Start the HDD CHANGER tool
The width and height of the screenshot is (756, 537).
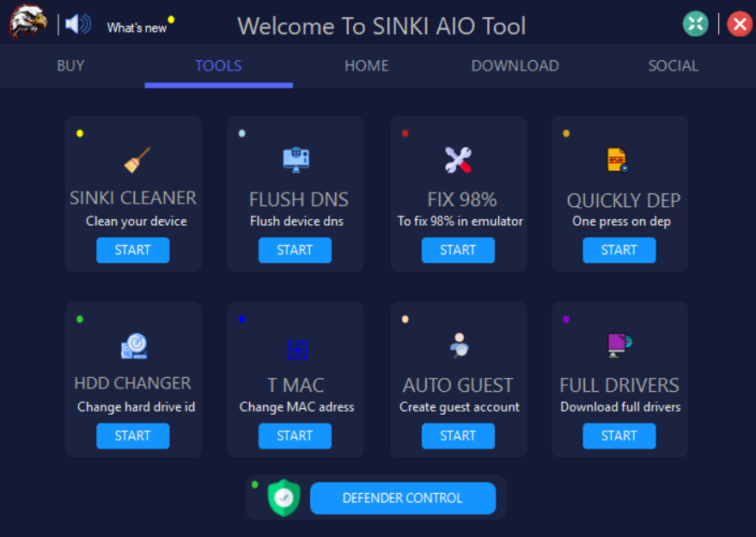point(132,436)
